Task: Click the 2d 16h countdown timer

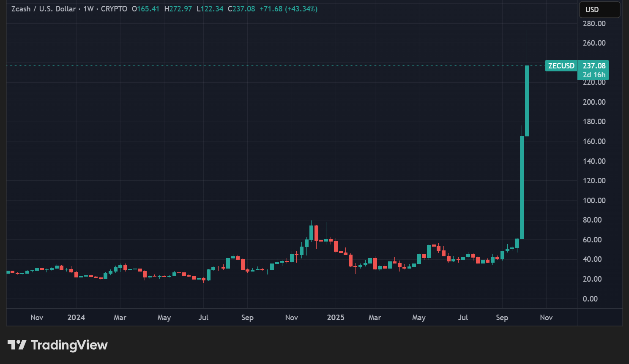Action: coord(593,74)
